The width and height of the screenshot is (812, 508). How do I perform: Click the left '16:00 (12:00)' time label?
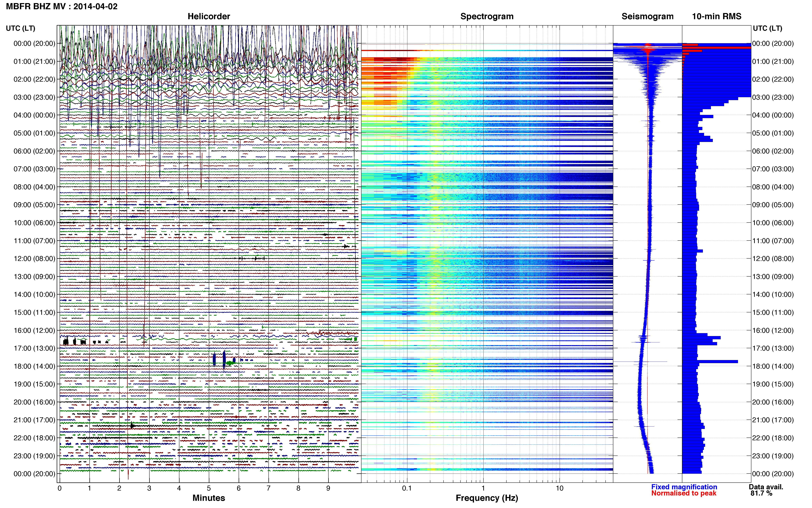tap(34, 330)
